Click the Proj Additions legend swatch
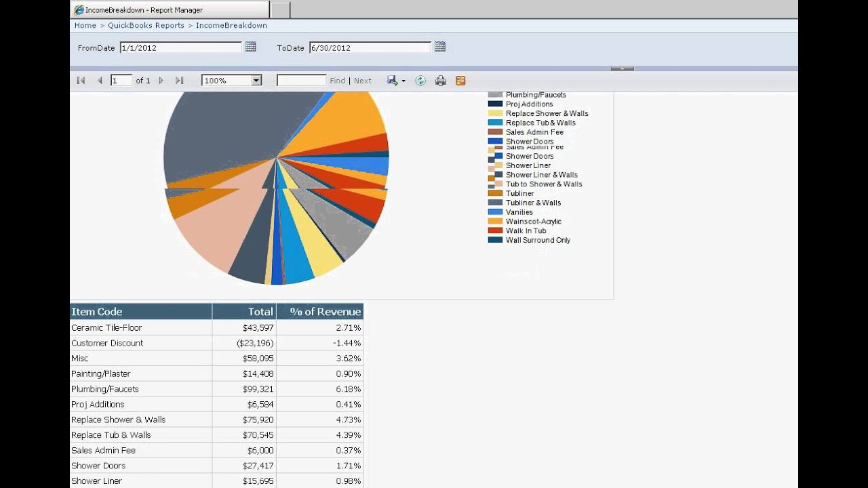This screenshot has width=868, height=488. (x=495, y=104)
